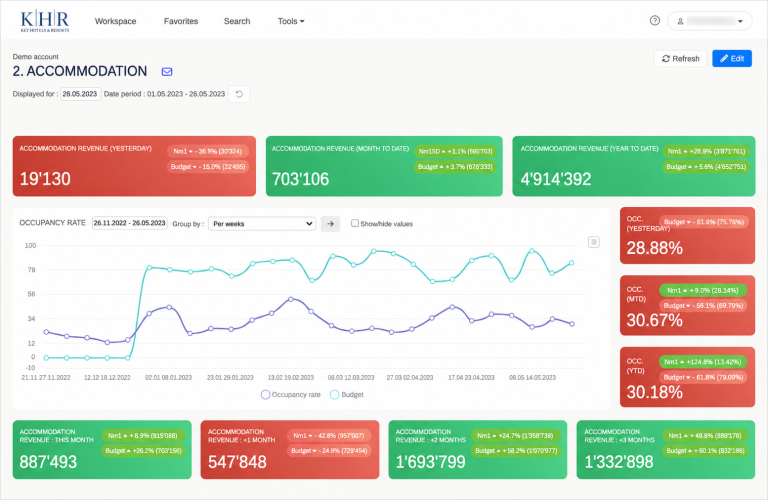Image resolution: width=768 pixels, height=500 pixels.
Task: Click the Demo account label
Action: pos(36,57)
